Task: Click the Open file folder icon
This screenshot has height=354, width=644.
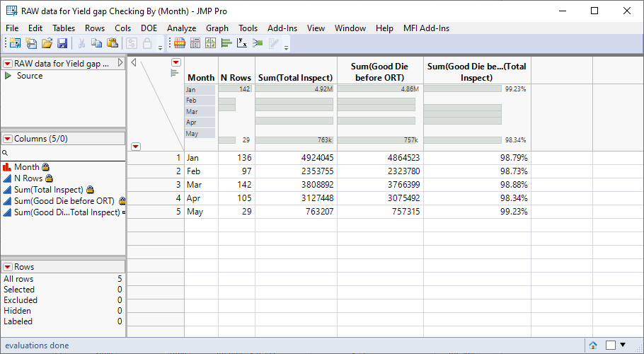Action: click(x=47, y=43)
